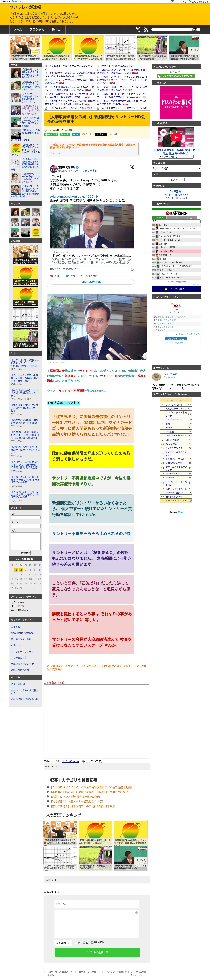Submit with コメントを投稿する button
Viewport: 210px width, 980px height.
pyautogui.click(x=97, y=952)
